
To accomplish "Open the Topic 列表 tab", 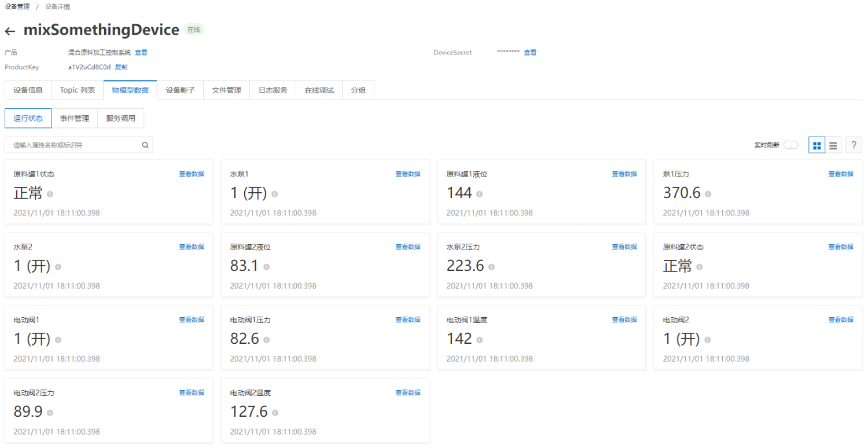I will (x=78, y=90).
